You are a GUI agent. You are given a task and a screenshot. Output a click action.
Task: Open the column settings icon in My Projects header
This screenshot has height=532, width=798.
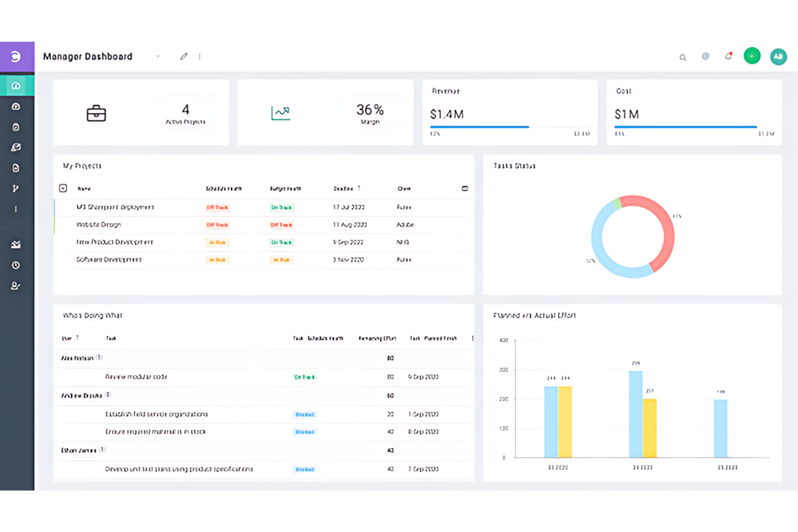click(x=465, y=189)
